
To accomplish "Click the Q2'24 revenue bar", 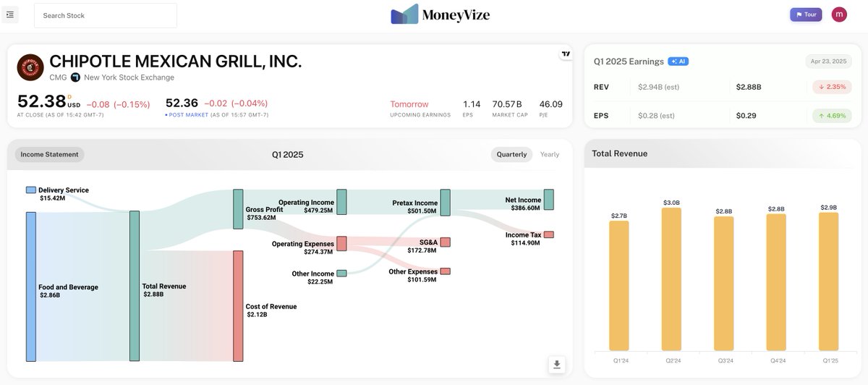I will (671, 279).
